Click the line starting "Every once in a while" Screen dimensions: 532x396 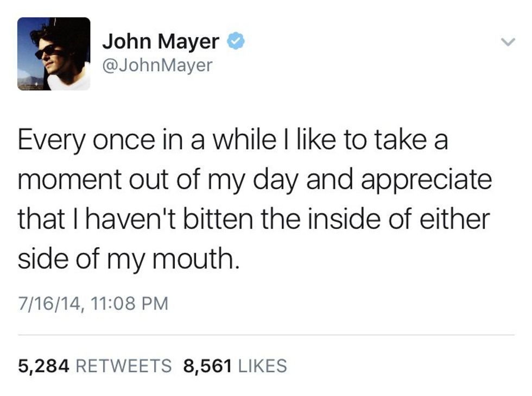coord(233,141)
